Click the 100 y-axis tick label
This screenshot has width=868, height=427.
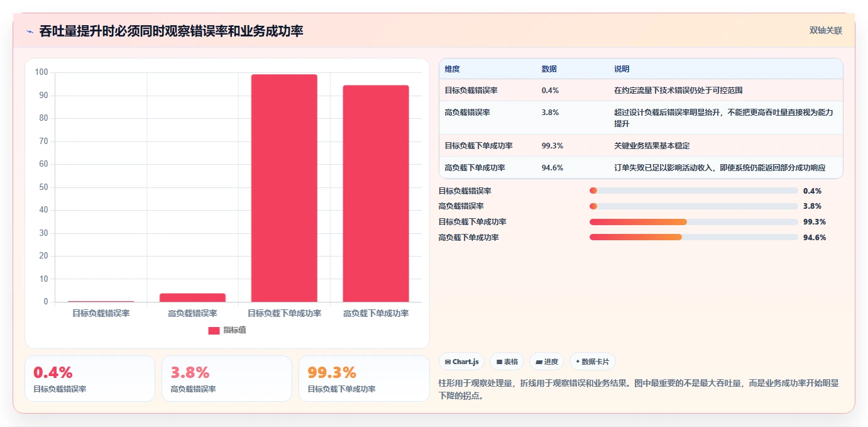41,72
